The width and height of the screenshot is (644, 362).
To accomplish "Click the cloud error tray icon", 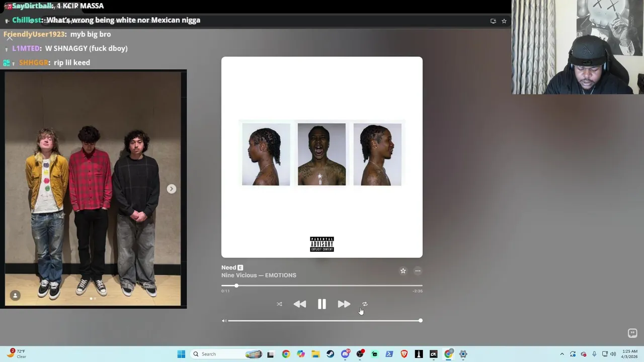I will click(x=584, y=354).
